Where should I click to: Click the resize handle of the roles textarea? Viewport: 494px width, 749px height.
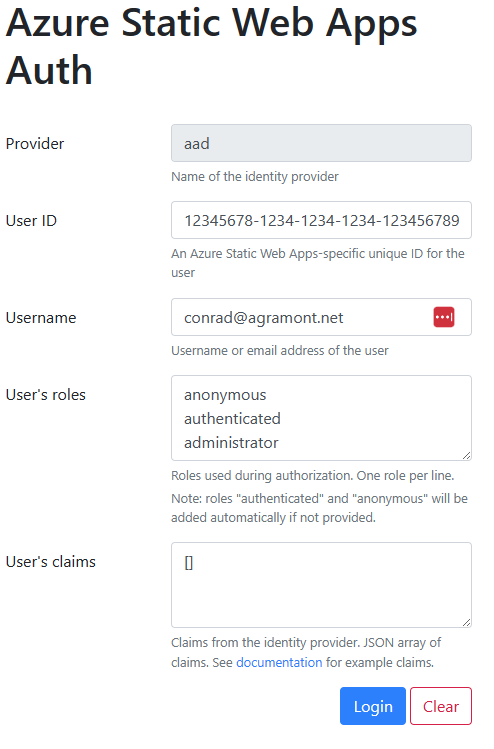pyautogui.click(x=467, y=456)
